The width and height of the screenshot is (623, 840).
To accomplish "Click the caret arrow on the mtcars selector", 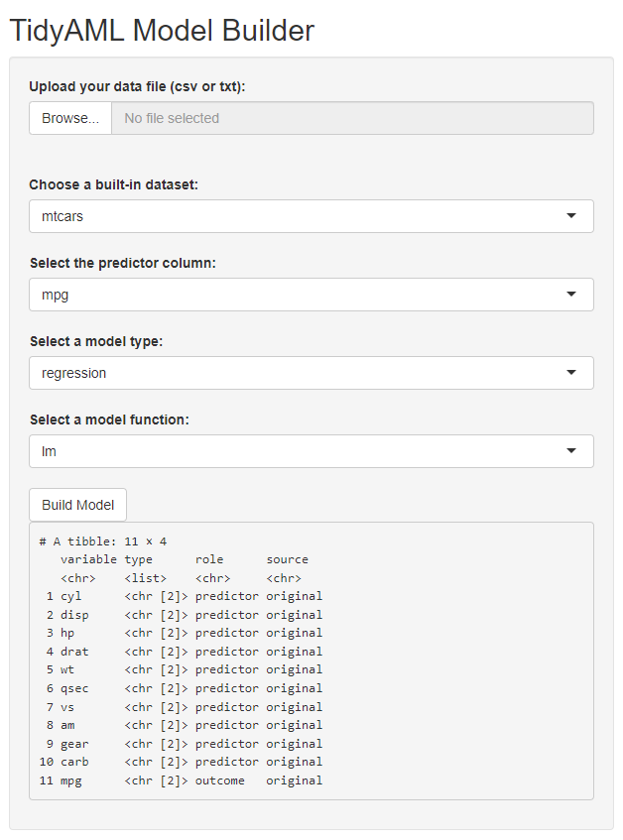I will click(570, 216).
